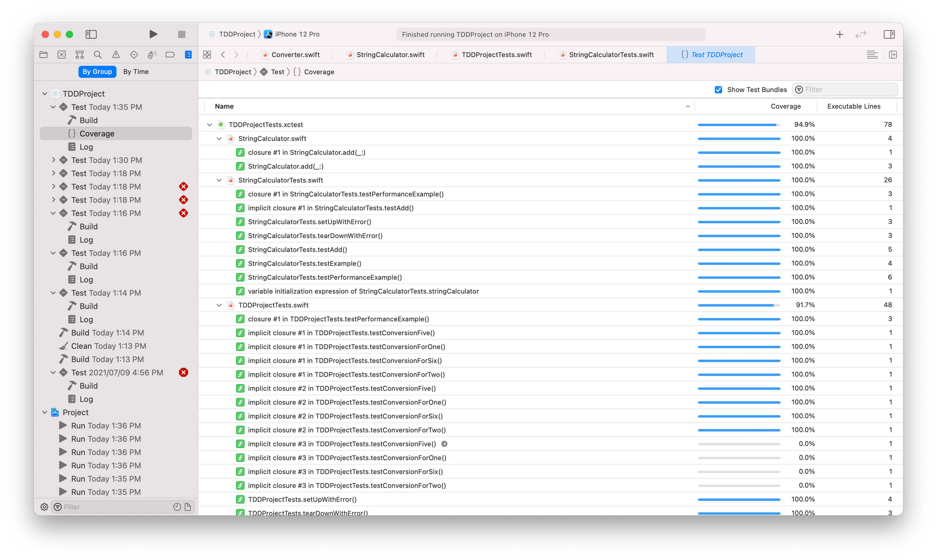Uncheck Show Test Bundles checkbox
This screenshot has width=937, height=560.
(x=718, y=90)
